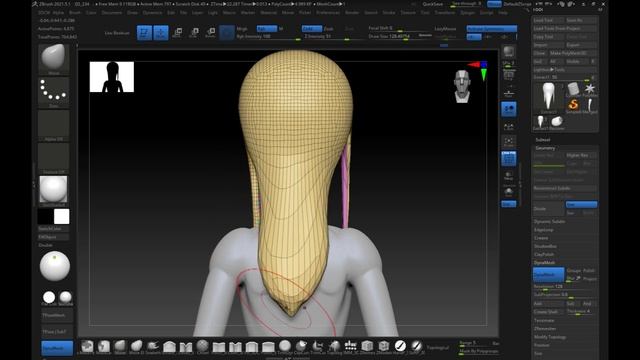Select the TrimCurve brush icon
The width and height of the screenshot is (640, 360).
tap(318, 347)
